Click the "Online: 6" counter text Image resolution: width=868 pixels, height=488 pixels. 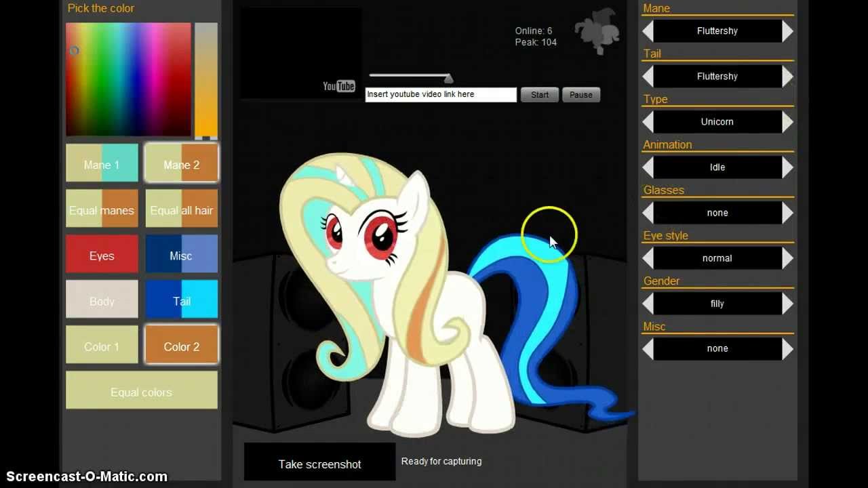pos(534,30)
